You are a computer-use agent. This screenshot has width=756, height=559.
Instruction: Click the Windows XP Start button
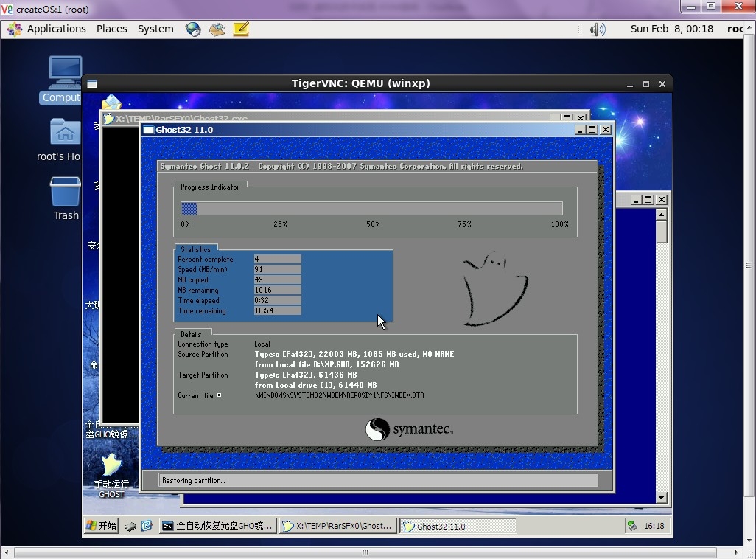102,526
